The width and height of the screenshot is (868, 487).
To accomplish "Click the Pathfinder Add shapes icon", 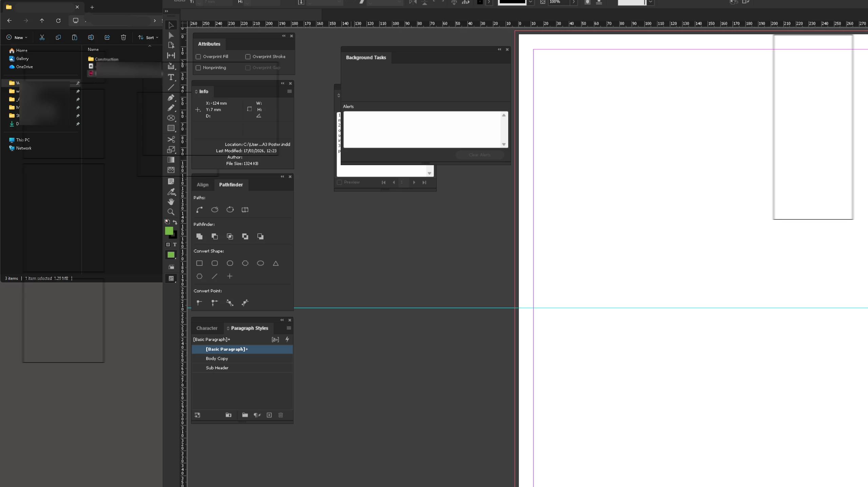I will 200,236.
